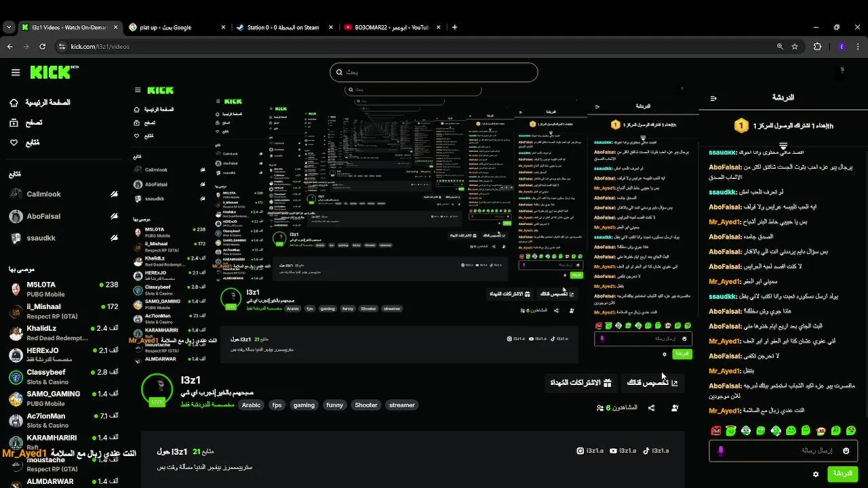Click the I3z1 live streamer avatar
Image resolution: width=868 pixels, height=488 pixels.
coord(157,389)
